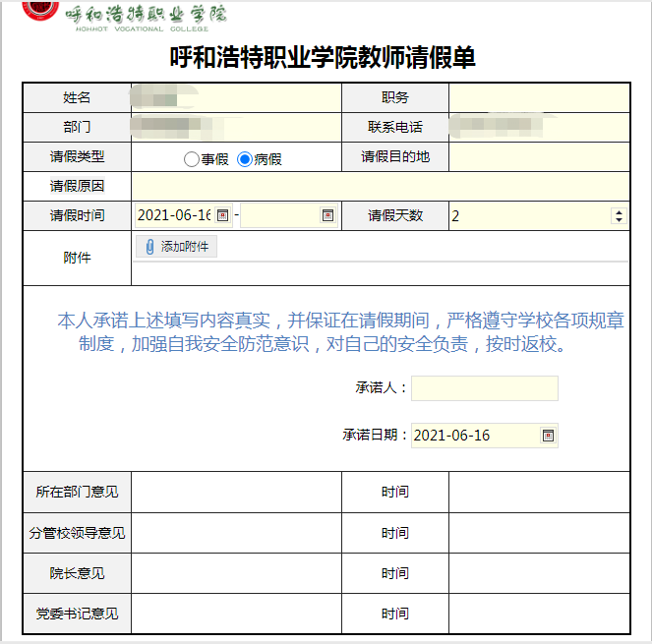
Task: Open calendar picker for 承诺日期
Action: click(548, 436)
